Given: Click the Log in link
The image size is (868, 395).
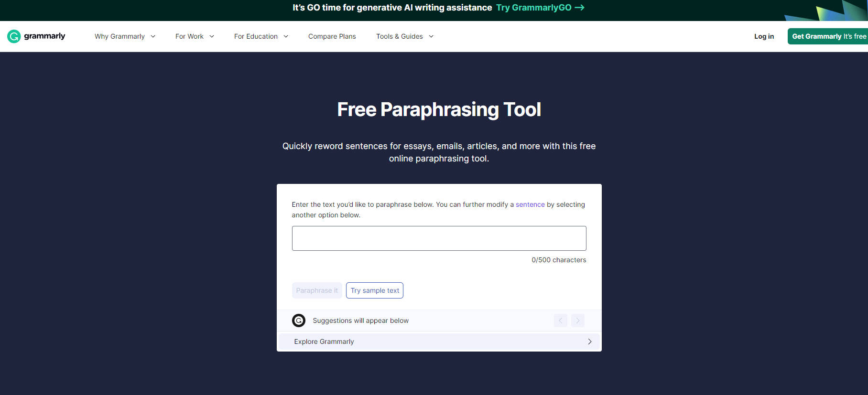Looking at the screenshot, I should [x=764, y=36].
